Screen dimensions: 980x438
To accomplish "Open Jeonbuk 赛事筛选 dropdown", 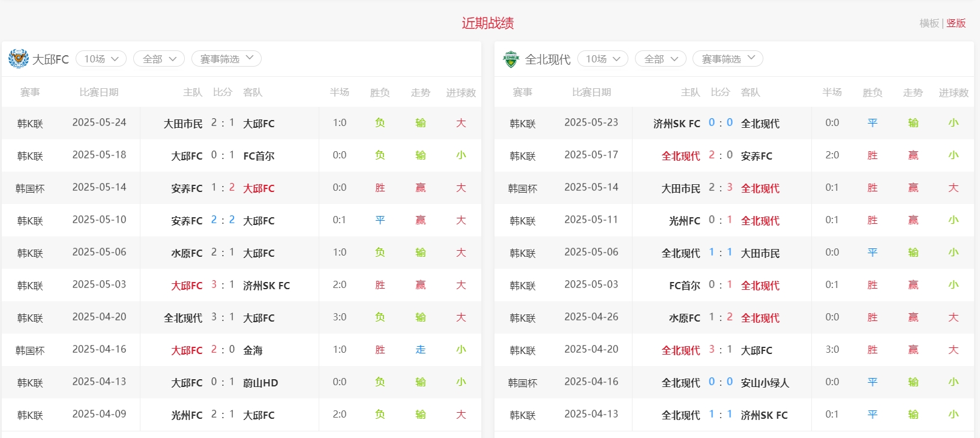I will 728,59.
